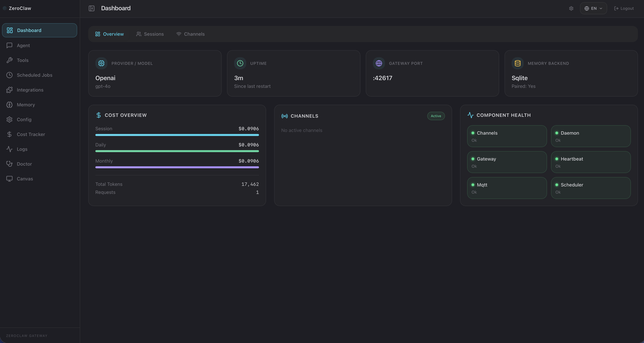
Task: Click the Scheduled Jobs clock icon
Action: 9,75
